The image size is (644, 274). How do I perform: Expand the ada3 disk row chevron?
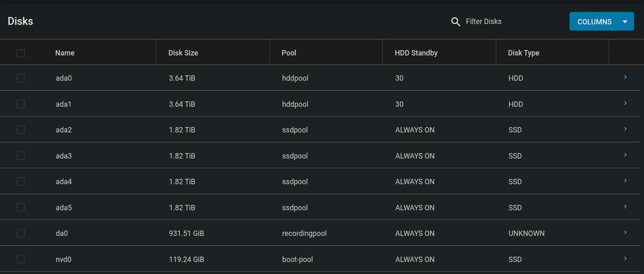[625, 155]
